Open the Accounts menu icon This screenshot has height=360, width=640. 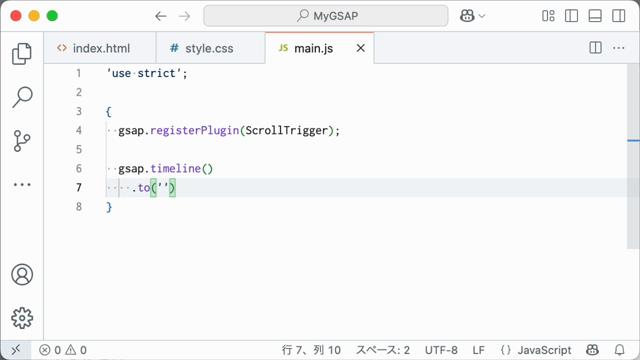coord(22,274)
